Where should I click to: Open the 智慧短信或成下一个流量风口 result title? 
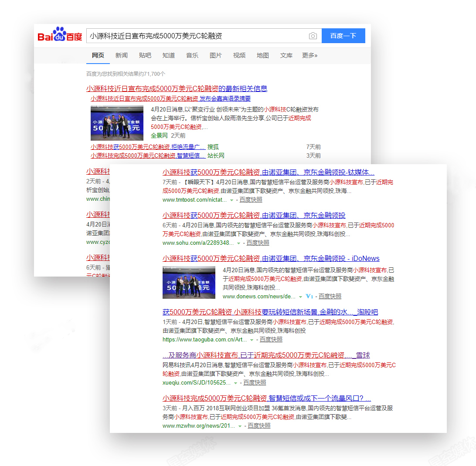266,398
